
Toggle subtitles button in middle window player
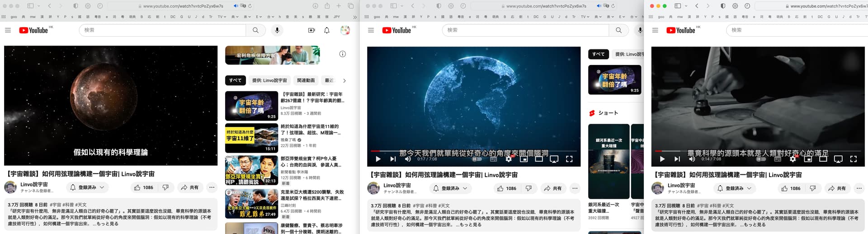pos(493,159)
